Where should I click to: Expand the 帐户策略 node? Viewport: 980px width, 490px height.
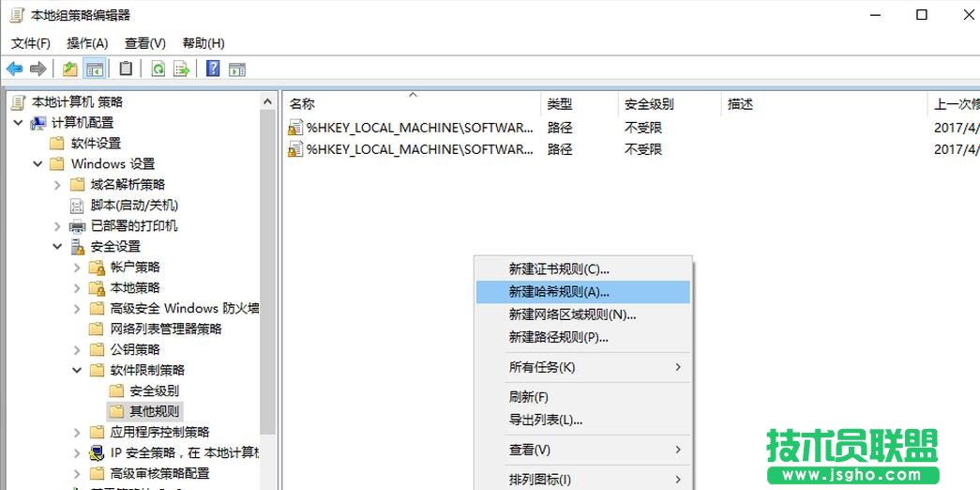[77, 268]
